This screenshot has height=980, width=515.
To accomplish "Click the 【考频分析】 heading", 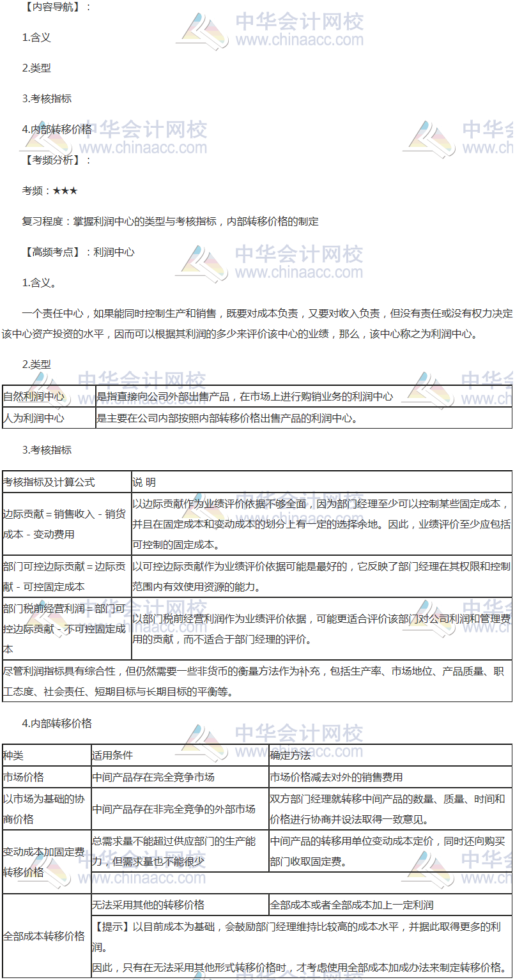I will tap(56, 160).
